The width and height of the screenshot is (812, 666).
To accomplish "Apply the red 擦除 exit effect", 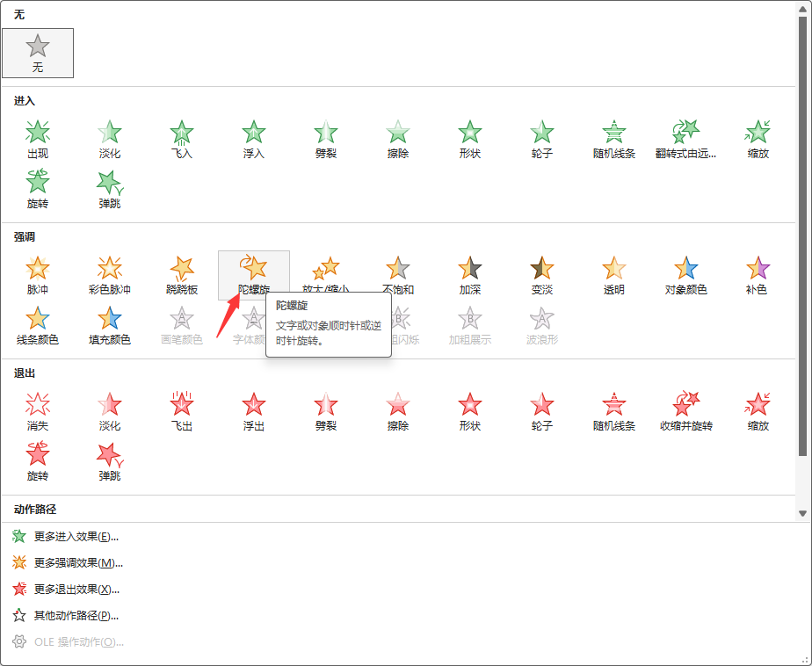I will (398, 412).
